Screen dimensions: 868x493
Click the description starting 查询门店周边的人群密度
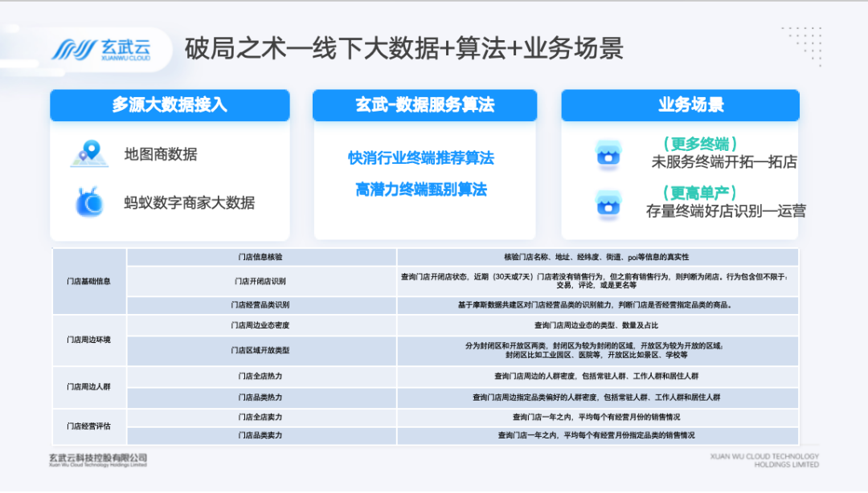596,377
